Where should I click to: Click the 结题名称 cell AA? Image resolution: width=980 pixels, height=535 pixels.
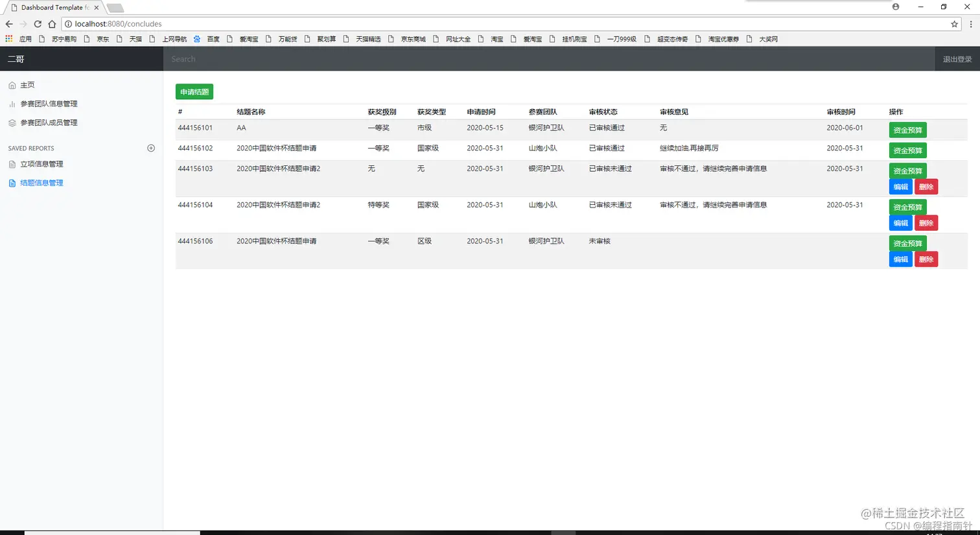[241, 128]
